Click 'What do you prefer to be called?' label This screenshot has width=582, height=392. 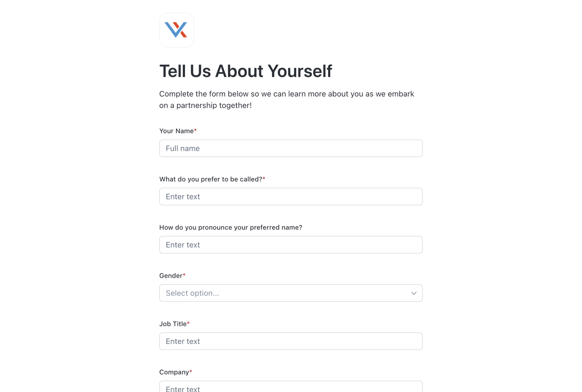click(x=210, y=179)
